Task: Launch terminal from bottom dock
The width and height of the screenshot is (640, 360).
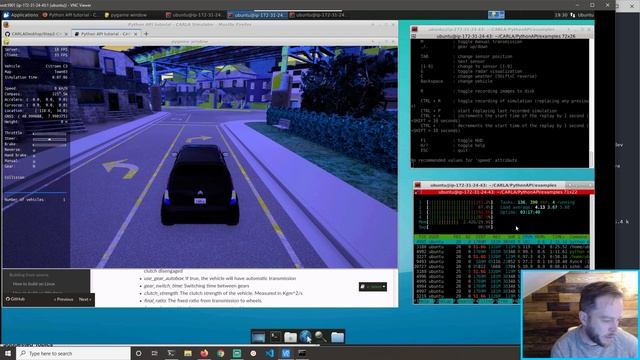Action: click(275, 337)
